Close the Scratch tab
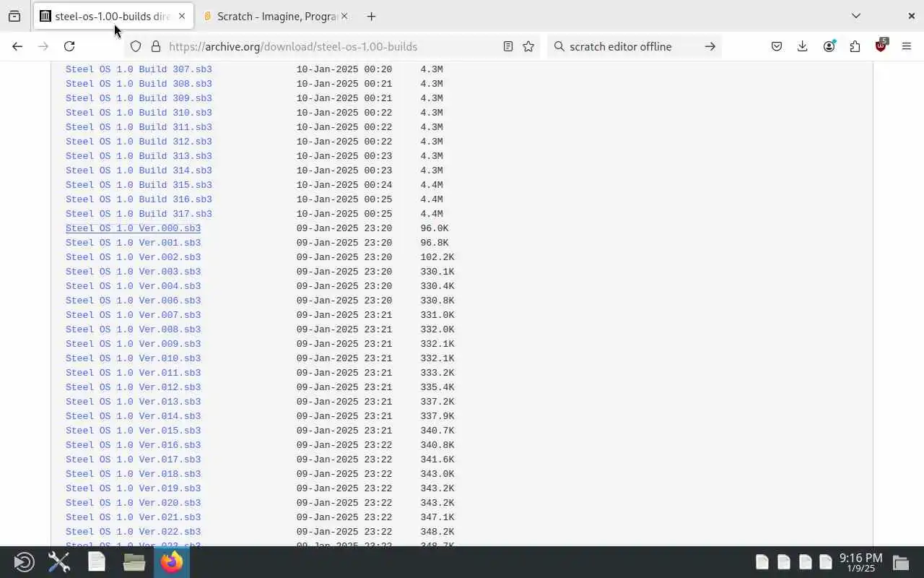Image resolution: width=924 pixels, height=578 pixels. pos(344,16)
